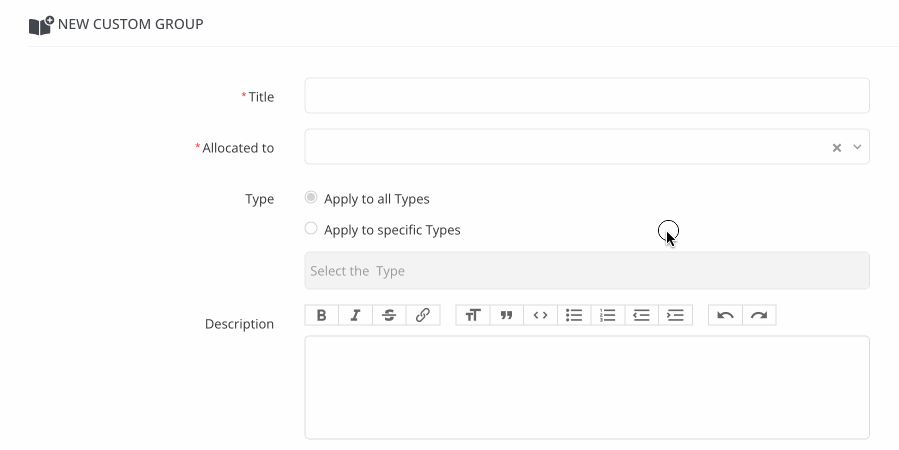Viewport: 899px width, 450px height.
Task: Create a numbered list
Action: (608, 315)
